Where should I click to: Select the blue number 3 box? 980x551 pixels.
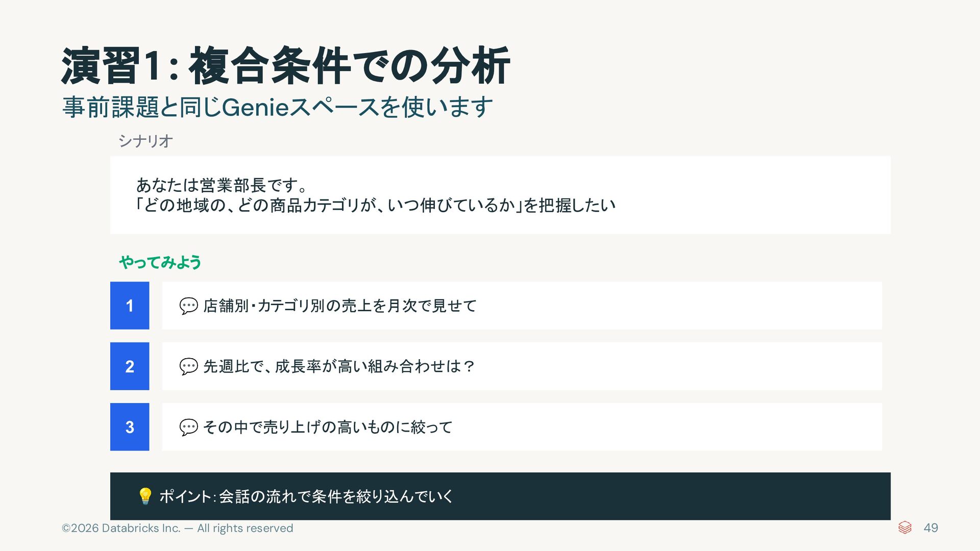click(x=130, y=427)
